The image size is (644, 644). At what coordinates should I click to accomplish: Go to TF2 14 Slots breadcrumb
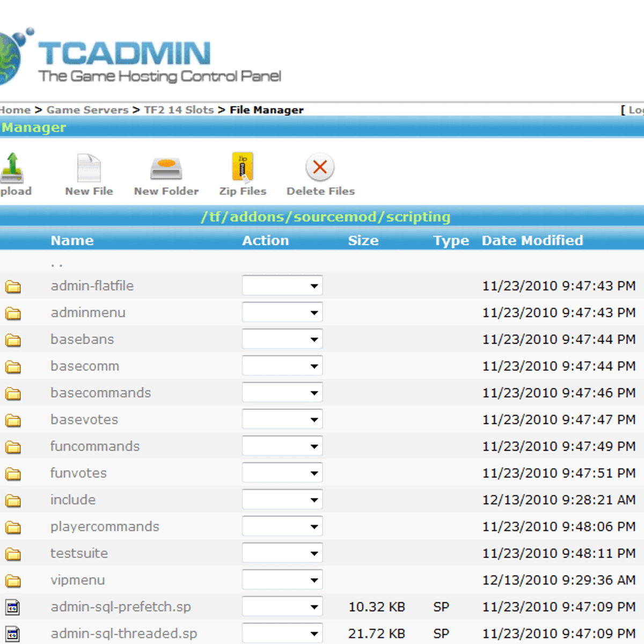179,109
